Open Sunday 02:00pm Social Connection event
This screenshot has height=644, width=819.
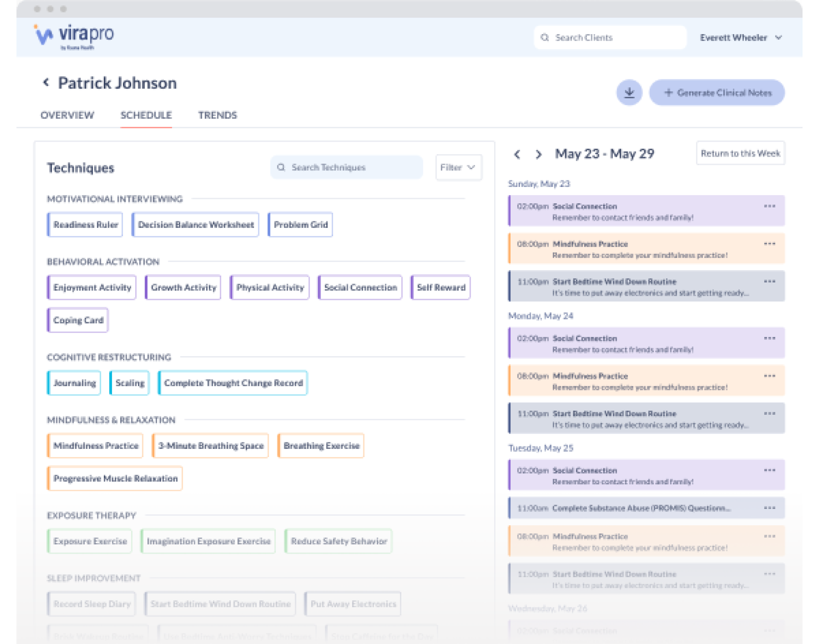(646, 211)
